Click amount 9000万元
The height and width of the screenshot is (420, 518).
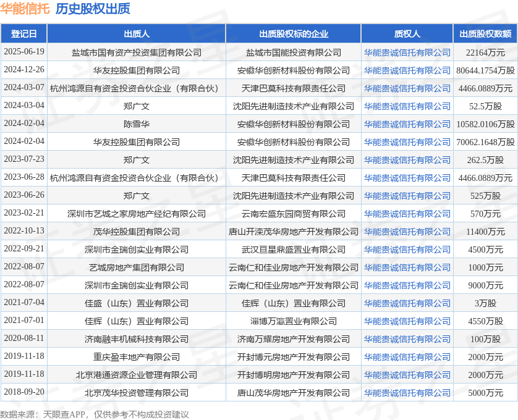click(485, 285)
